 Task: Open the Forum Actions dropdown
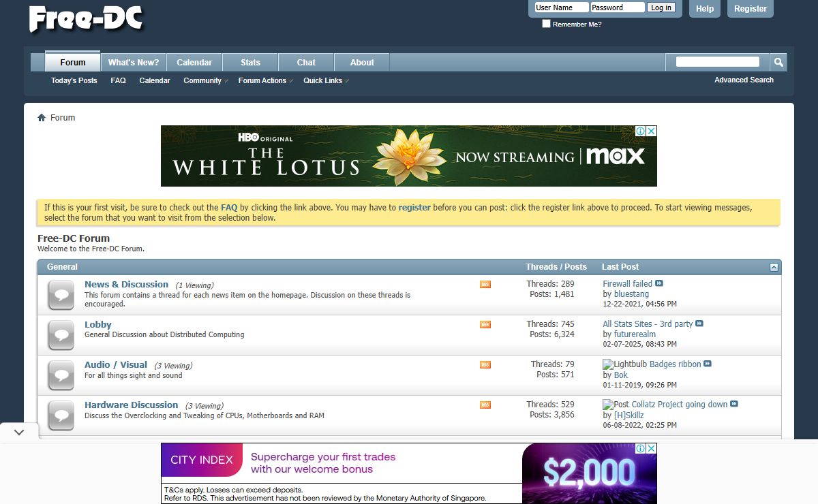[x=265, y=80]
